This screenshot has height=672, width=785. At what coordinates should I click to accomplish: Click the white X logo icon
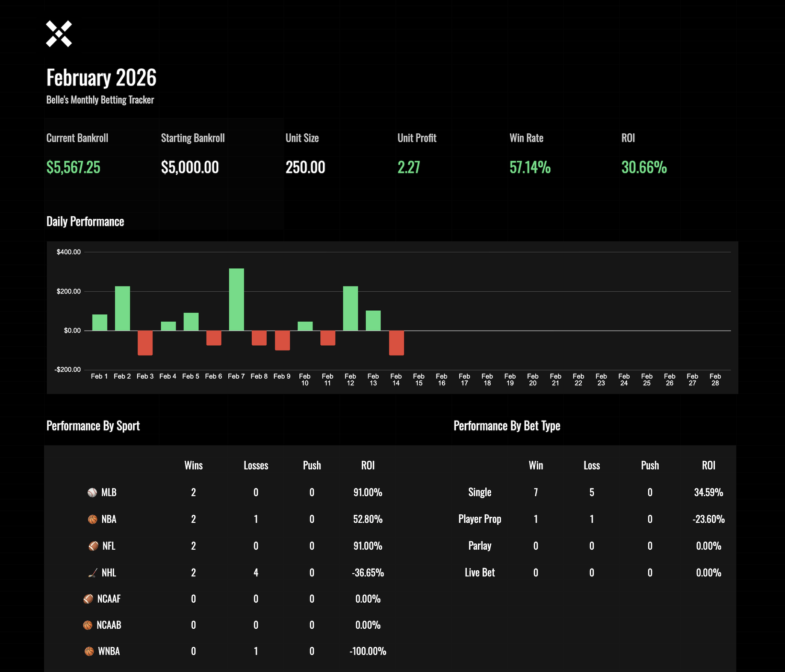point(59,34)
